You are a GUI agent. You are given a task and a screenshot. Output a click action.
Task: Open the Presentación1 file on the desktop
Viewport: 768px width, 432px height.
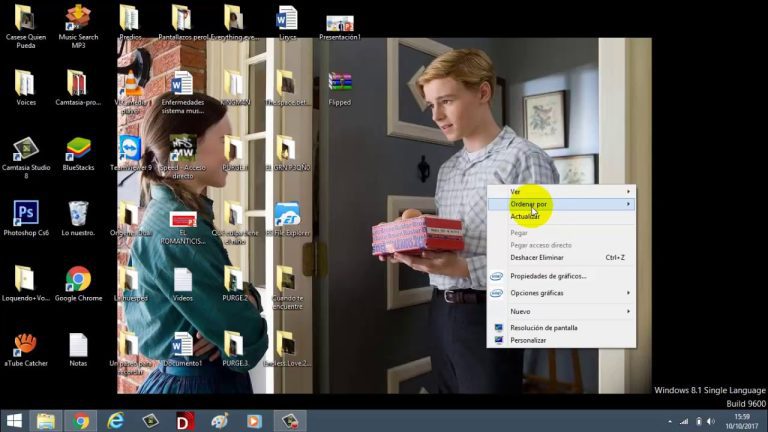(x=340, y=20)
